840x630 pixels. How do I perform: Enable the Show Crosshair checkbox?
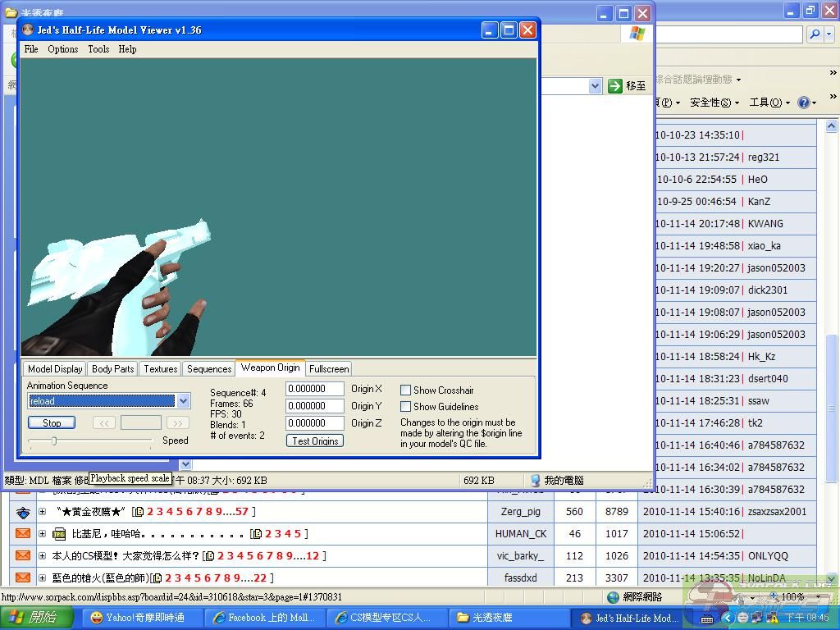(406, 390)
